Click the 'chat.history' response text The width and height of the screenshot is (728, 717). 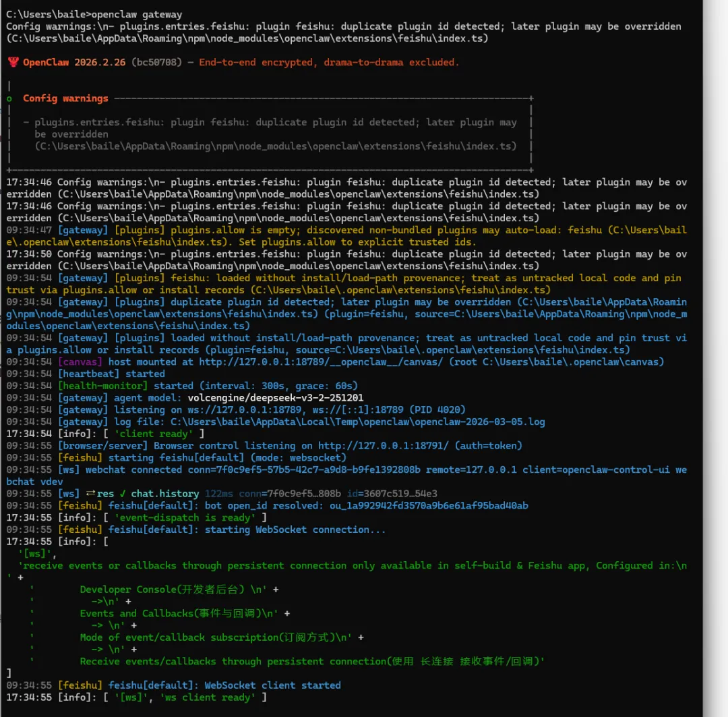tap(165, 494)
